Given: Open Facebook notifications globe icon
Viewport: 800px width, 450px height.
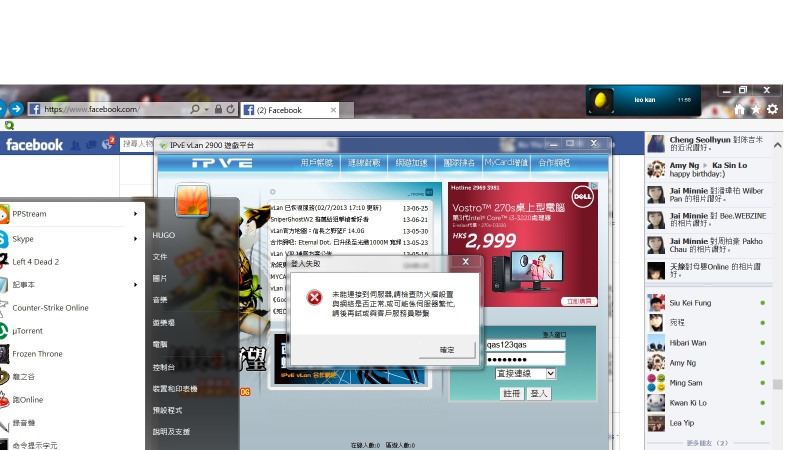Looking at the screenshot, I should click(x=107, y=145).
